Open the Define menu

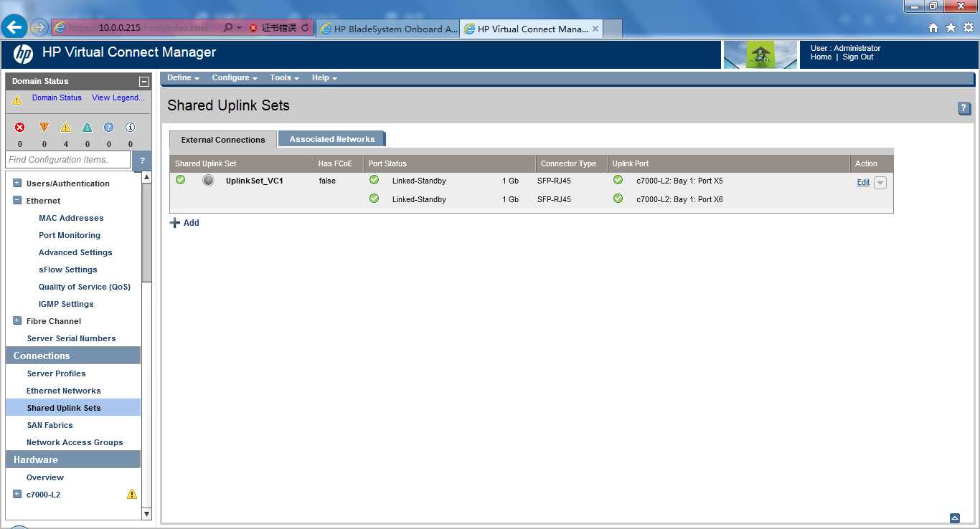(x=183, y=78)
